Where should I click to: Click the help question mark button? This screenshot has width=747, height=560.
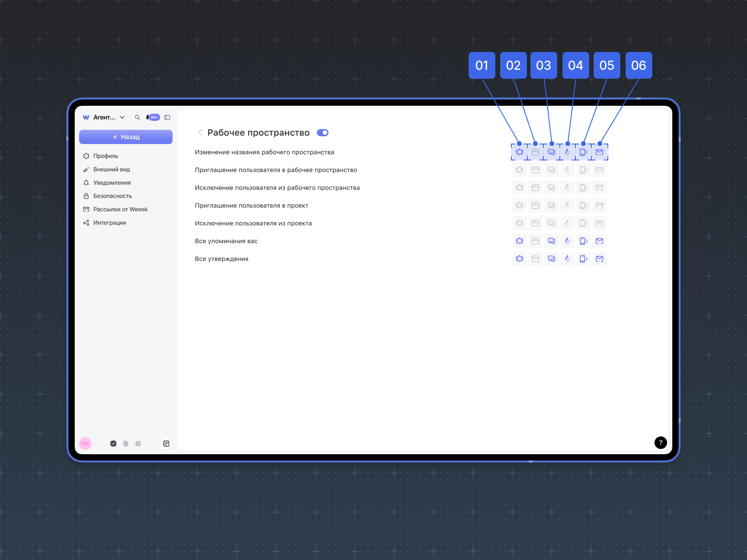(660, 443)
